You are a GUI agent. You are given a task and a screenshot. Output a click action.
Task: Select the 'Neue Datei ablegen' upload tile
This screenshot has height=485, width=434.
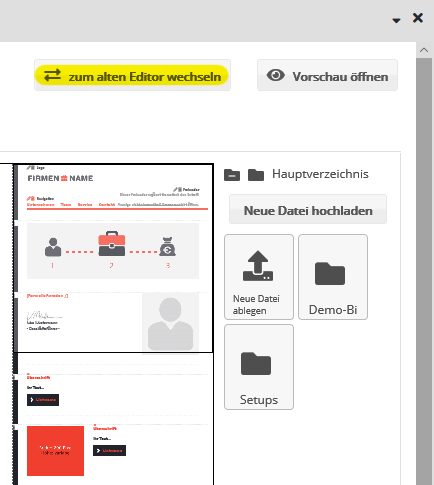[x=259, y=277]
